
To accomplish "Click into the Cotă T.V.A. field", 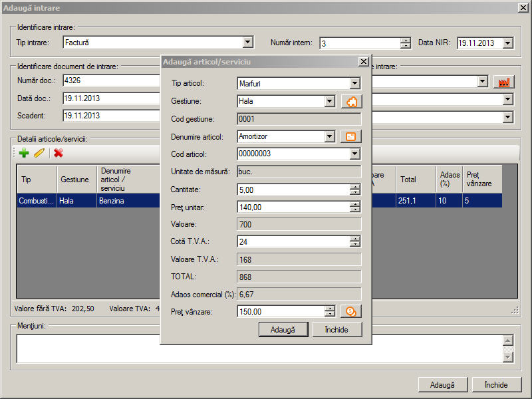I will (x=293, y=241).
